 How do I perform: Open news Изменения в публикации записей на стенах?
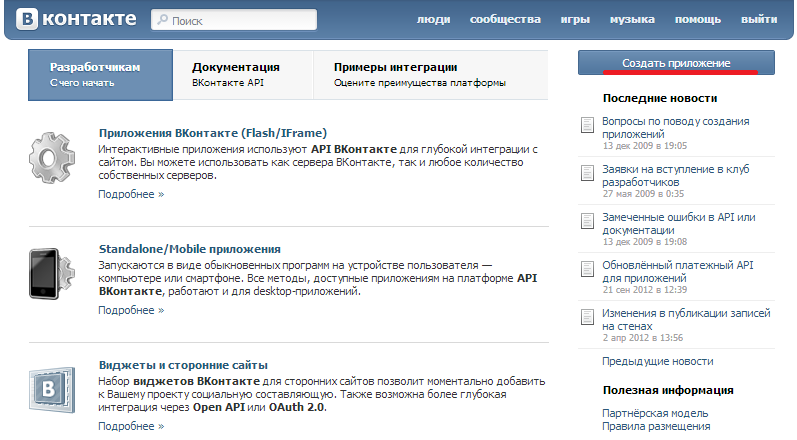(x=686, y=320)
